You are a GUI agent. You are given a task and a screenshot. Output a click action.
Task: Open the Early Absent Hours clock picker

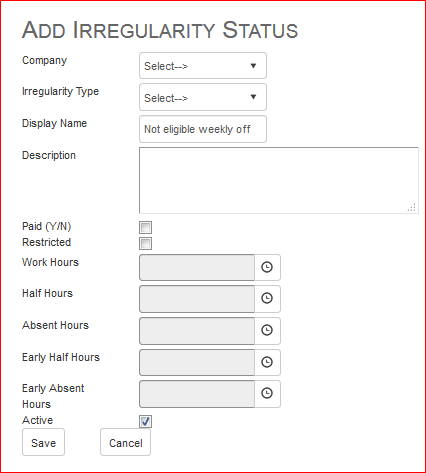pyautogui.click(x=267, y=394)
